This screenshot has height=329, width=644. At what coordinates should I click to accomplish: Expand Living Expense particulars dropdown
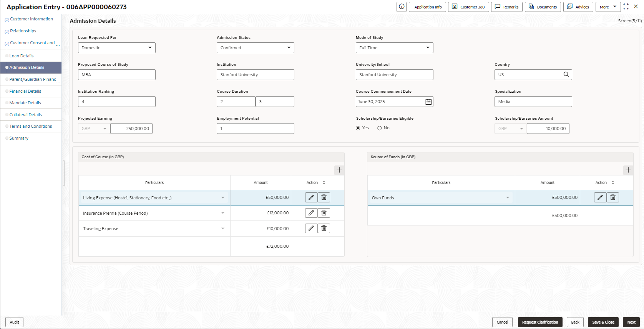tap(223, 198)
